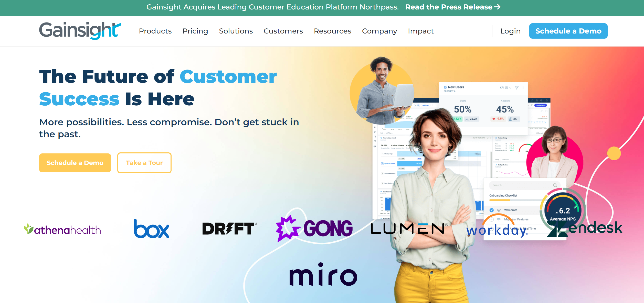The width and height of the screenshot is (644, 303).
Task: Click the Welcome checklist checkmark icon
Action: (492, 210)
